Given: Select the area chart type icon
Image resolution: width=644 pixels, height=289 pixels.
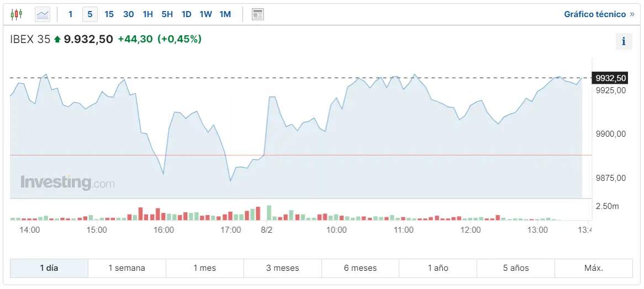Looking at the screenshot, I should click(43, 14).
